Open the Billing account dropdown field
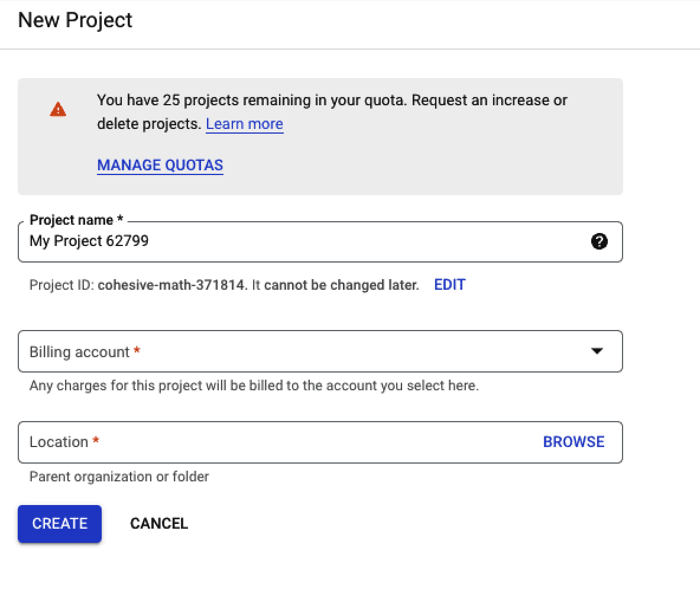 pyautogui.click(x=320, y=351)
